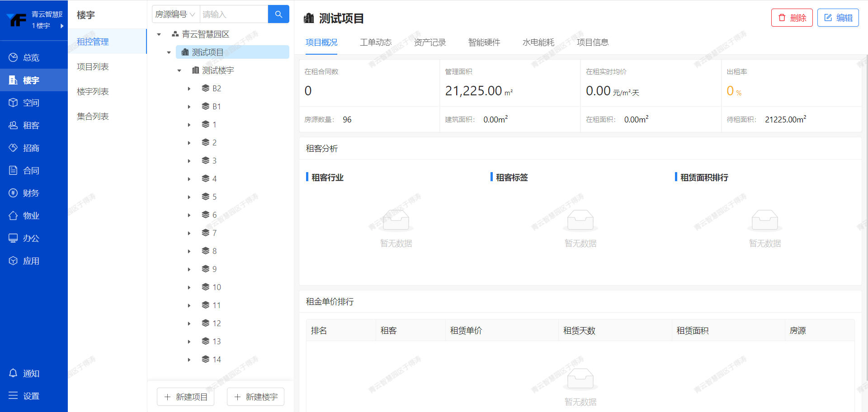Open the 租客 tenant icon in sidebar

click(x=13, y=125)
